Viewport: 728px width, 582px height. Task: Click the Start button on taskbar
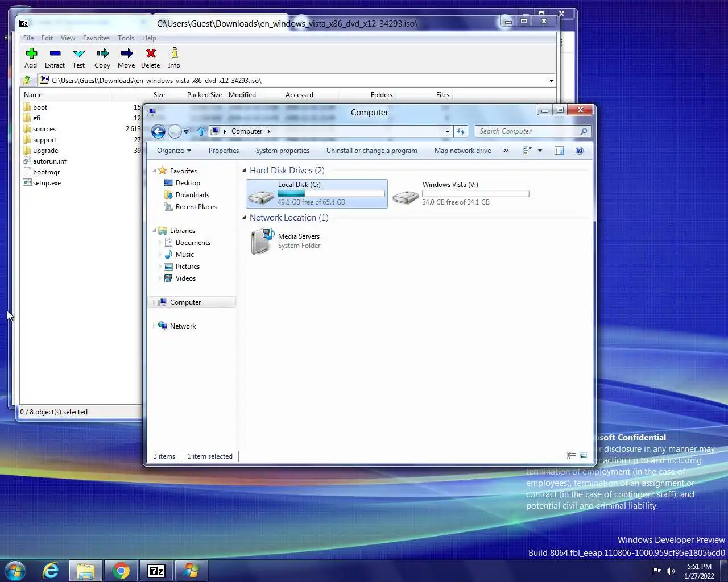coord(15,571)
